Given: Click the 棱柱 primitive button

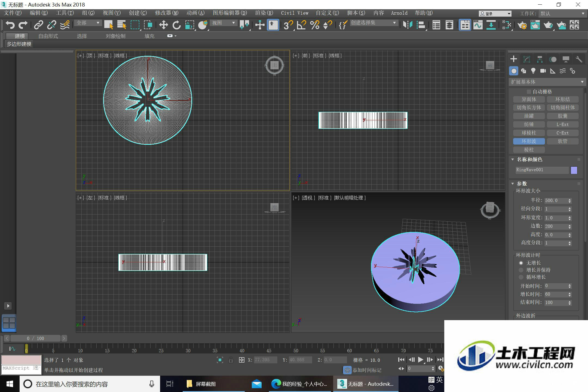Looking at the screenshot, I should pos(529,150).
